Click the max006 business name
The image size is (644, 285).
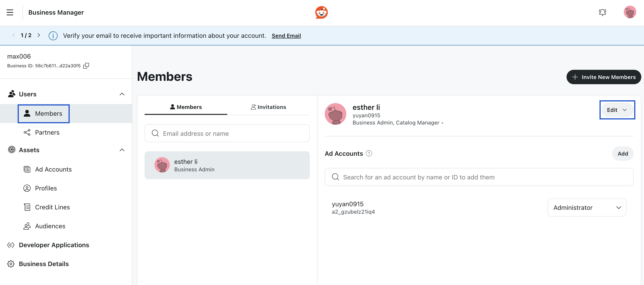point(19,56)
